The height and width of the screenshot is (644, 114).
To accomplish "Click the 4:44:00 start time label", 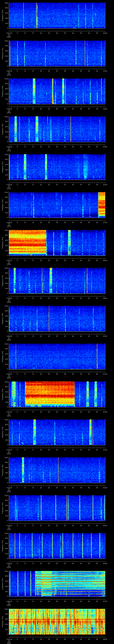I will (x=9, y=525).
